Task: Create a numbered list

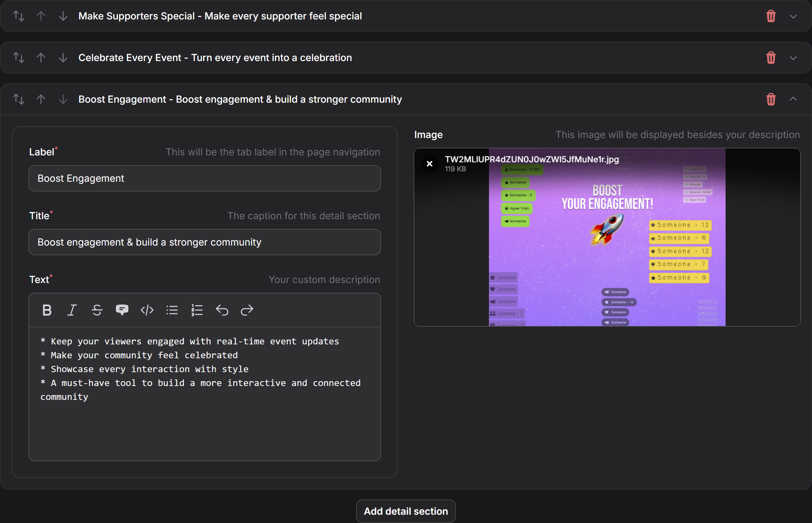Action: [197, 310]
